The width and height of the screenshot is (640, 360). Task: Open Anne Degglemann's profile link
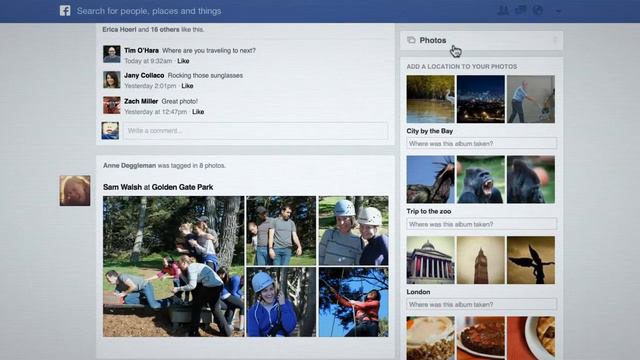pos(129,166)
